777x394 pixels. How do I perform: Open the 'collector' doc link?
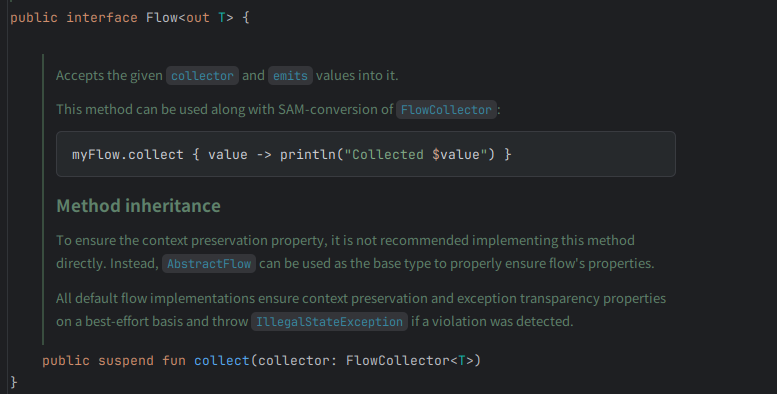pos(202,75)
